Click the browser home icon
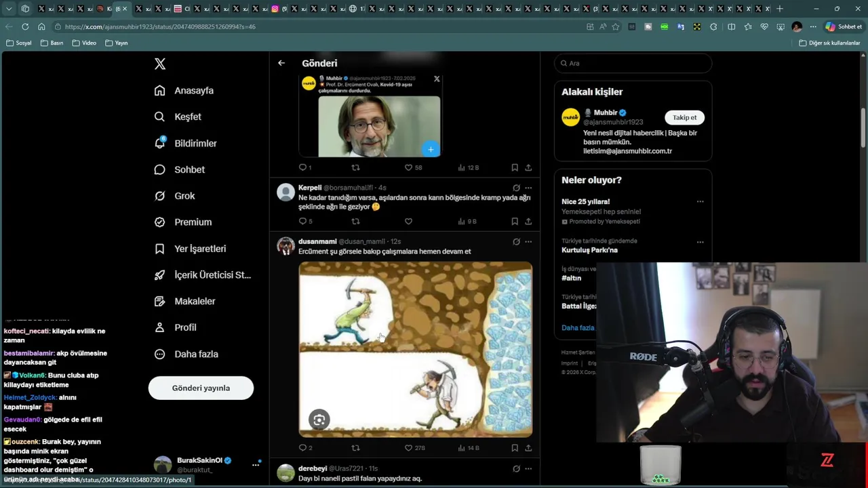This screenshot has width=868, height=488. pyautogui.click(x=41, y=26)
